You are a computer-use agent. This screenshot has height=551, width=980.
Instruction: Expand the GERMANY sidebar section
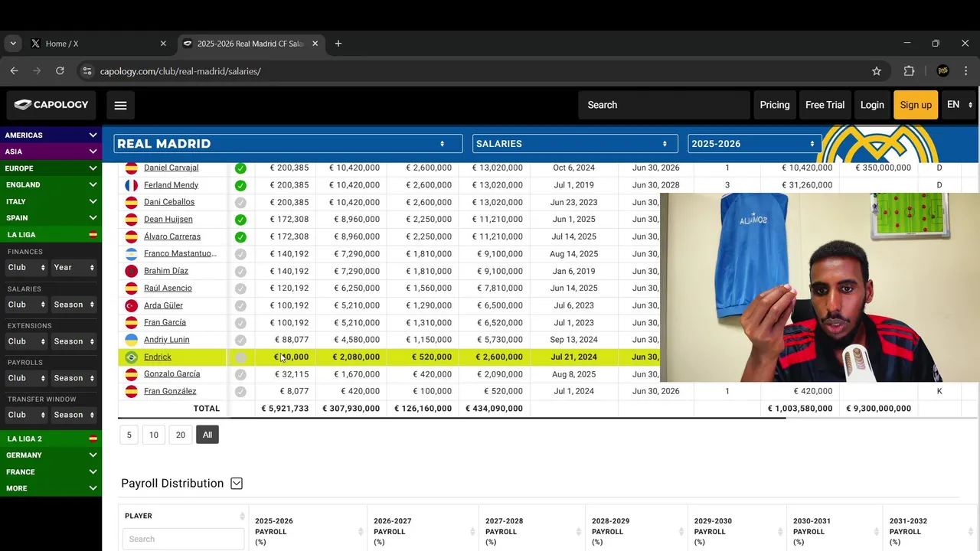51,455
